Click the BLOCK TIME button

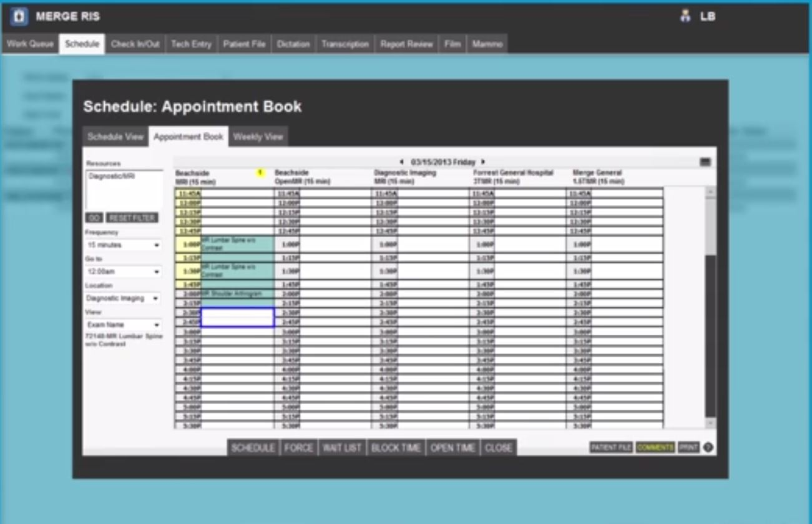(396, 448)
